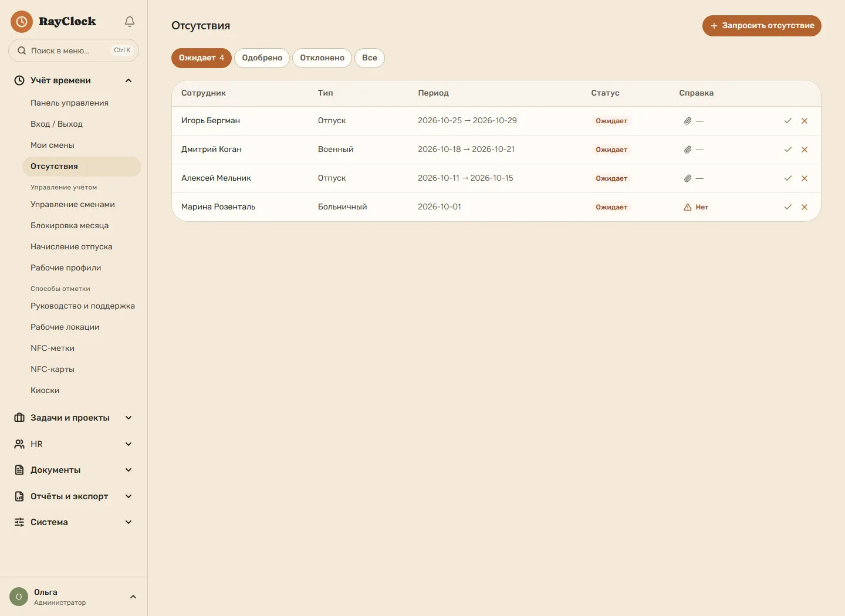Click the Задачи и проекты briefcase icon
845x616 pixels.
coord(19,418)
